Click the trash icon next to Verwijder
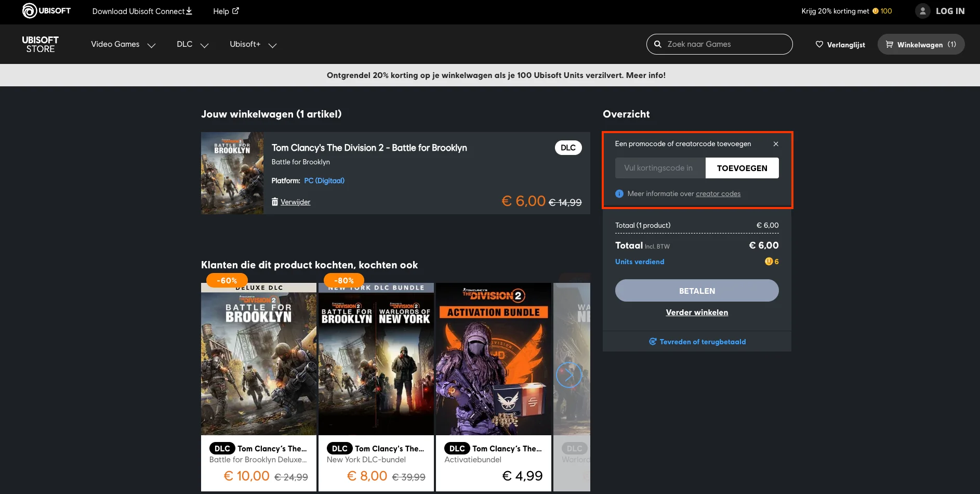Viewport: 980px width, 494px height. pos(275,202)
